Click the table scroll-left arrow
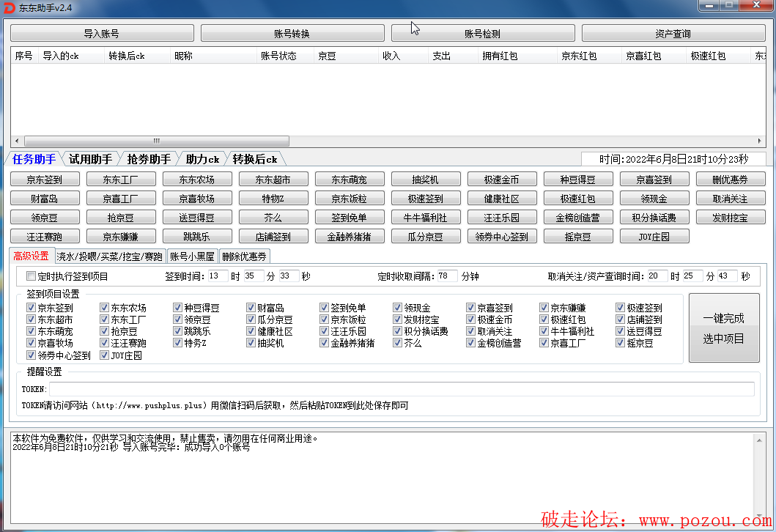The width and height of the screenshot is (776, 532). click(x=17, y=141)
